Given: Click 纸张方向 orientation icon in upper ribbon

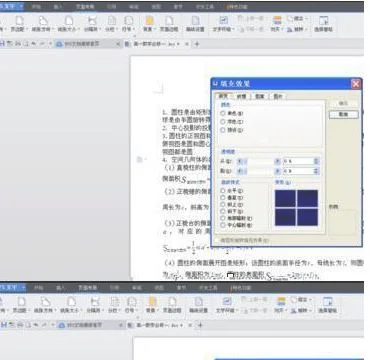Looking at the screenshot, I should 42,21.
